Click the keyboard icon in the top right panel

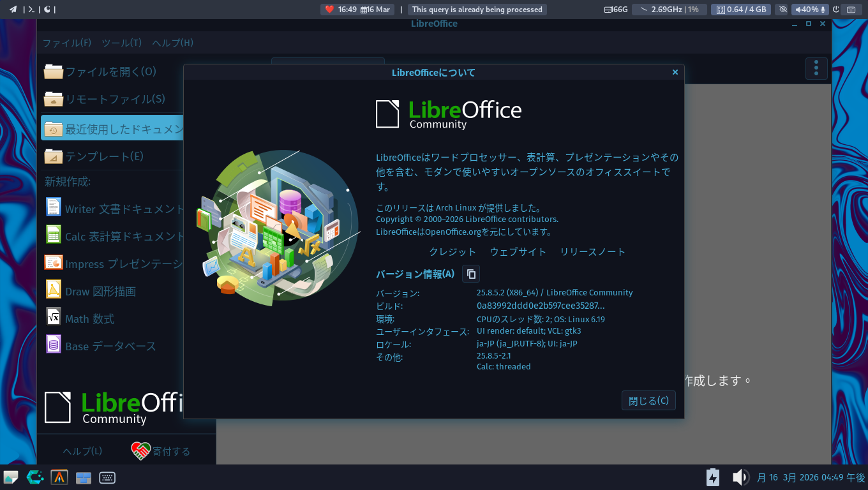pos(851,10)
